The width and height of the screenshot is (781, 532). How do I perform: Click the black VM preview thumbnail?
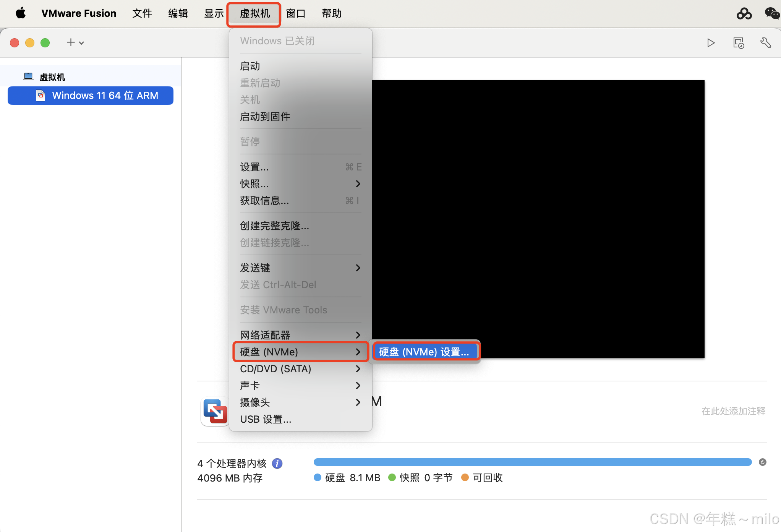[x=538, y=219]
